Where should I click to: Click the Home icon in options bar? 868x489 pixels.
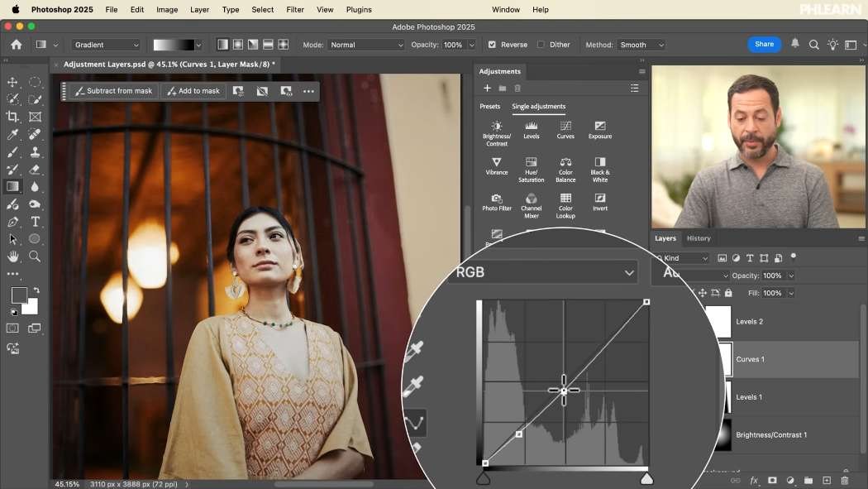(x=16, y=45)
